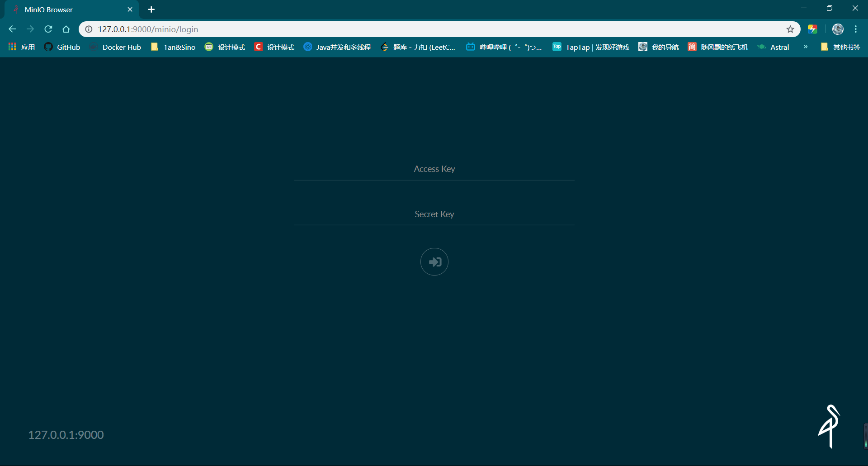
Task: Open the Astral bookmark
Action: tap(774, 47)
